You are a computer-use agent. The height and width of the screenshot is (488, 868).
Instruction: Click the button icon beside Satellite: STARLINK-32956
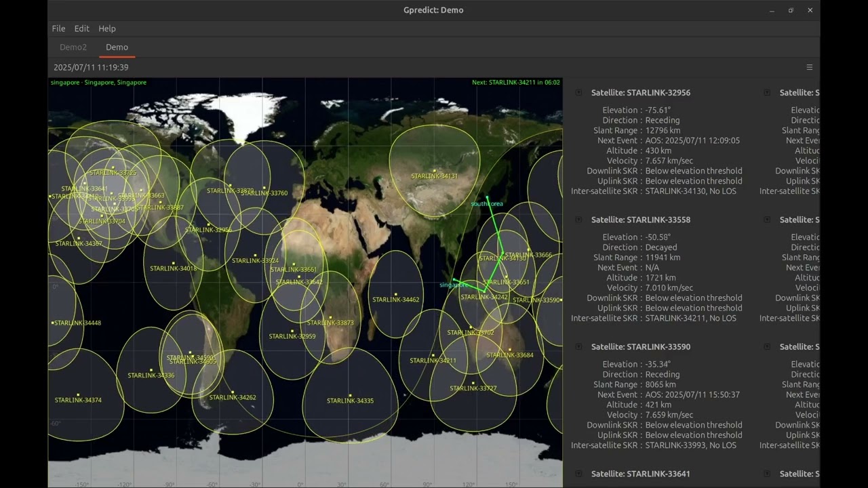[578, 93]
